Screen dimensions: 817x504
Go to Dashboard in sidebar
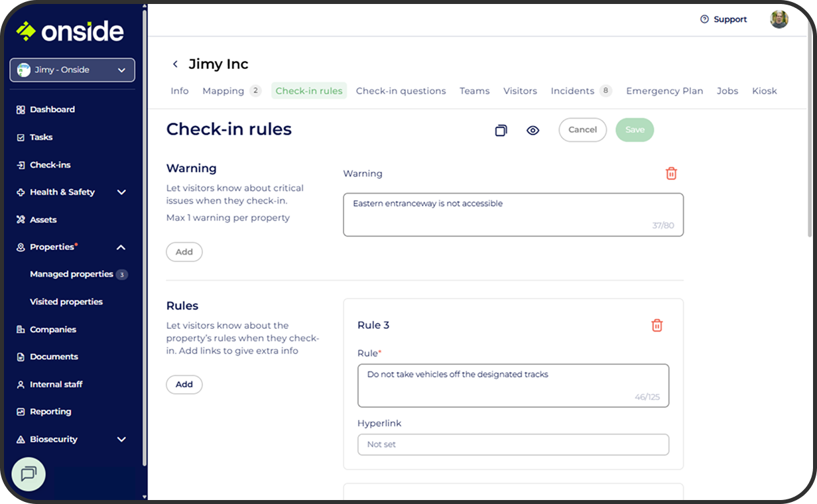52,109
